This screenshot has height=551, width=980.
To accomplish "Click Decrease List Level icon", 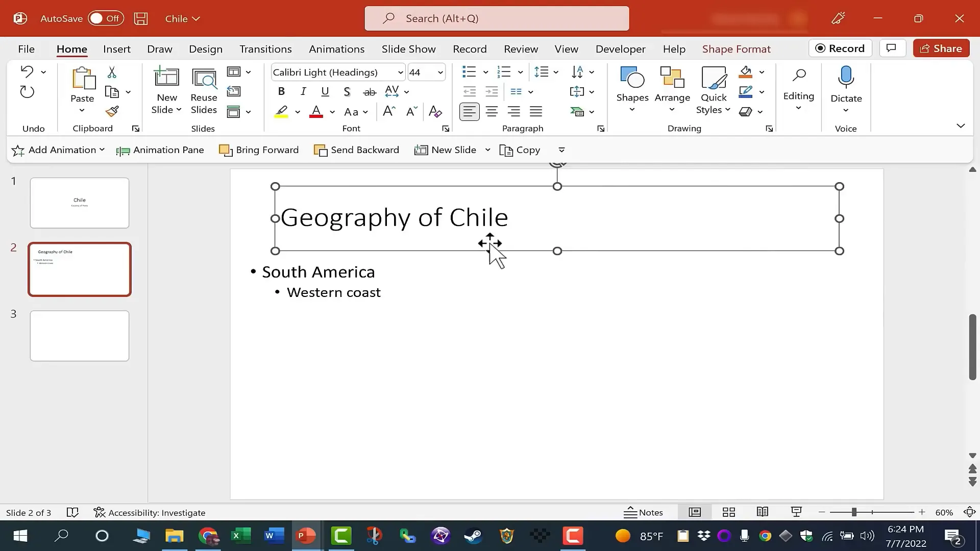I will point(469,92).
